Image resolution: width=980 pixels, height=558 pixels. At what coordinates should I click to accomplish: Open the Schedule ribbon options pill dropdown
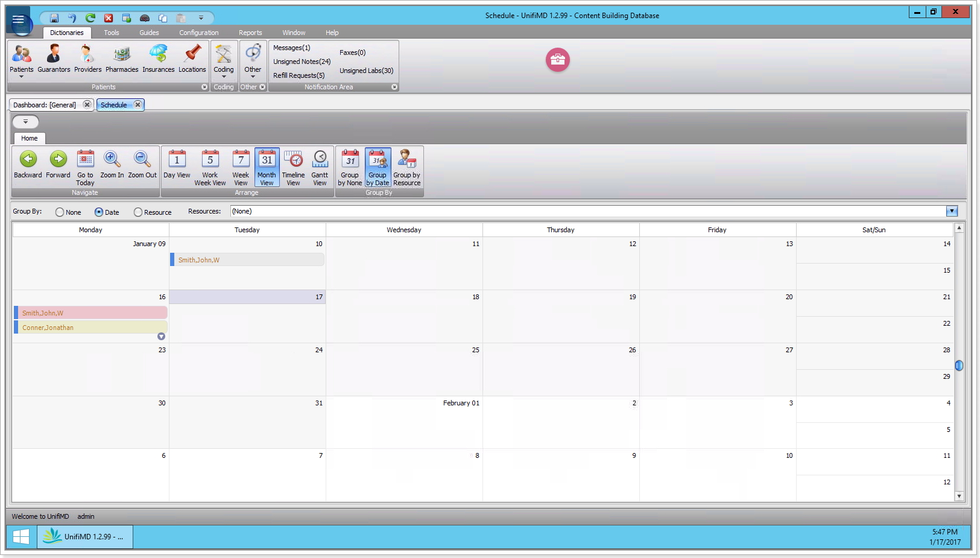click(25, 122)
